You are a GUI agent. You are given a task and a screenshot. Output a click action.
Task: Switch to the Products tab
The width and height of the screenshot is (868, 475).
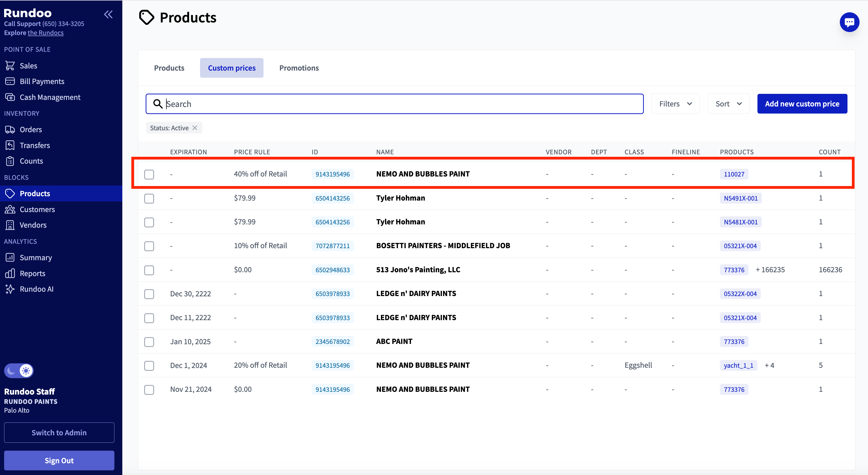tap(169, 68)
